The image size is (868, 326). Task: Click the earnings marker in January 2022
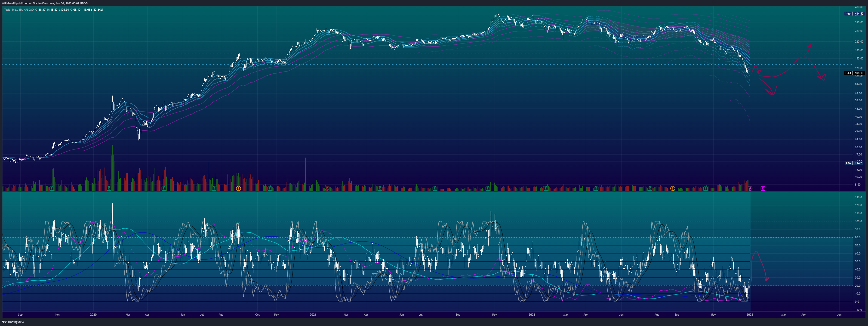pos(545,189)
